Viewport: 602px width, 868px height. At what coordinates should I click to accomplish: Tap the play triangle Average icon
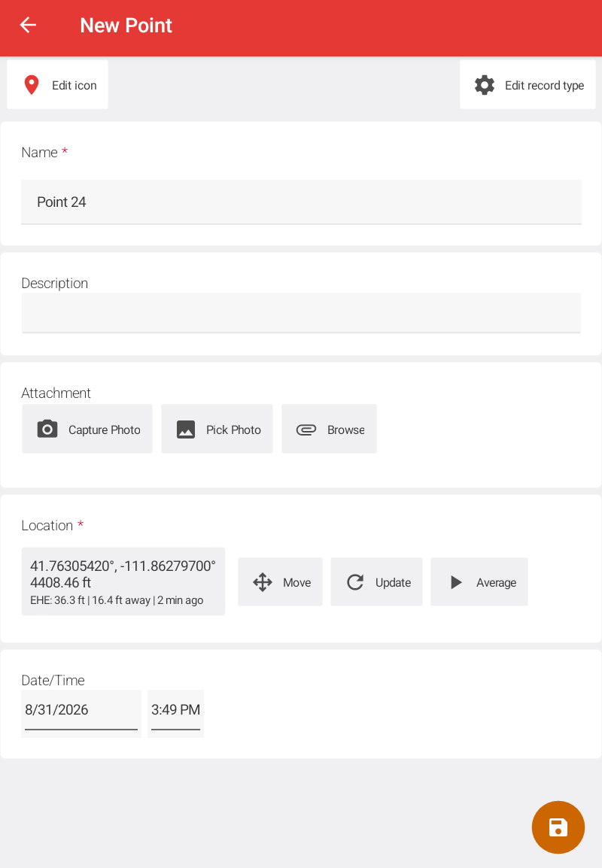[456, 582]
